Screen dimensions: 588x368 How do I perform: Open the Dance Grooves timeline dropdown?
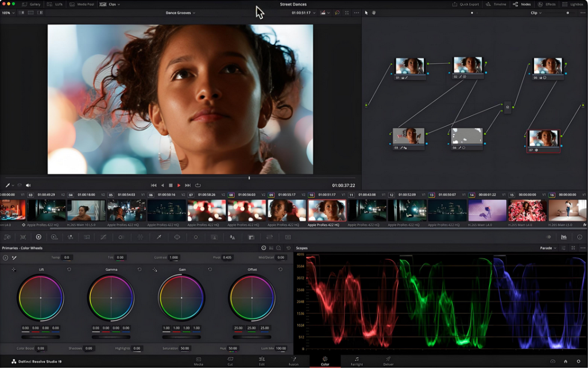(180, 13)
